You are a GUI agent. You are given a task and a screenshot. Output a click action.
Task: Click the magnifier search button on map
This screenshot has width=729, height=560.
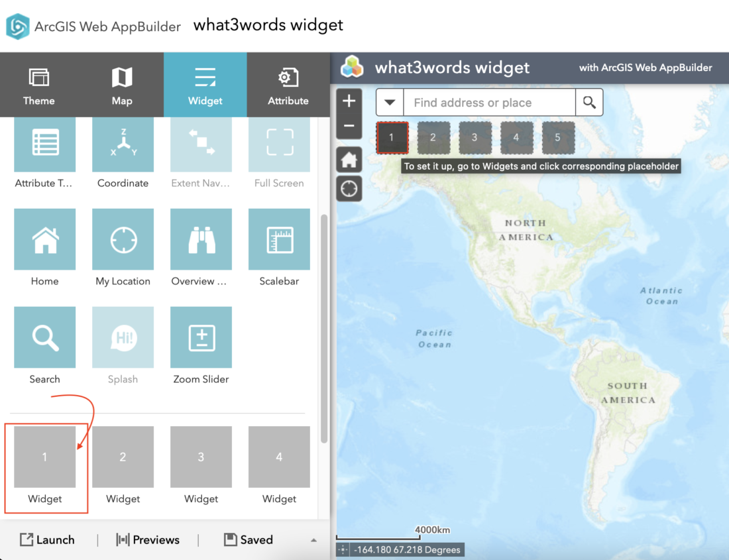click(x=589, y=102)
